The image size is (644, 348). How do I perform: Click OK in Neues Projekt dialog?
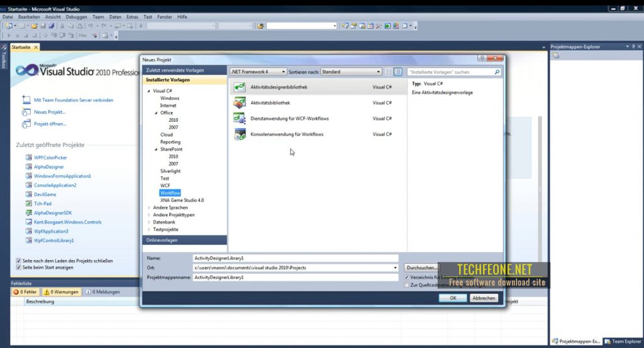coord(453,298)
